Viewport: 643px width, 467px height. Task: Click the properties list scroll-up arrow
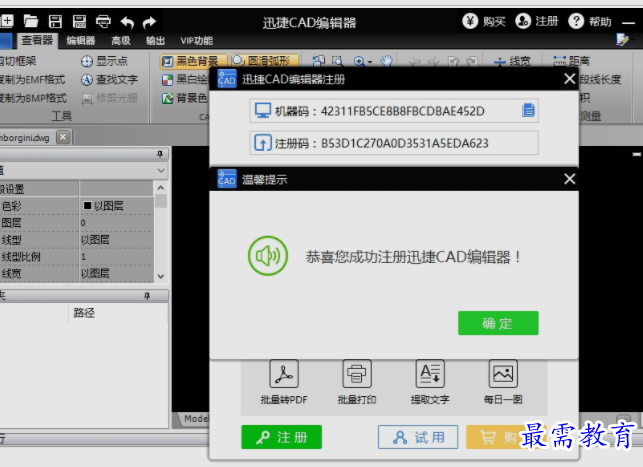pyautogui.click(x=161, y=188)
